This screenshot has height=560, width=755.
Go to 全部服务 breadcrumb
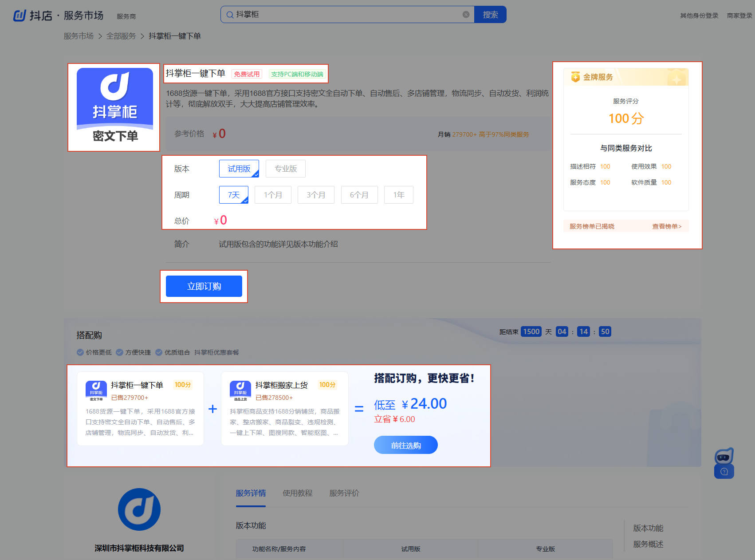tap(121, 36)
